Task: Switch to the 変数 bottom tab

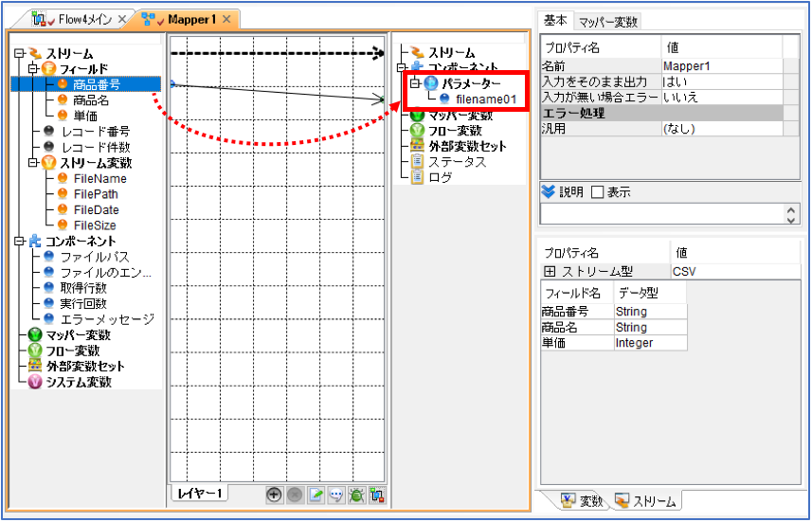Action: pyautogui.click(x=582, y=501)
